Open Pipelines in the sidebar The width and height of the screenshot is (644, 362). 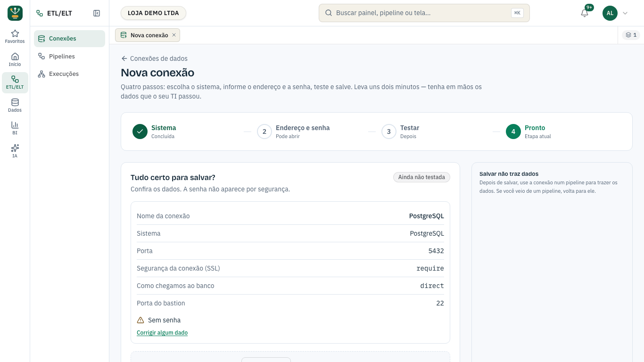click(69, 56)
